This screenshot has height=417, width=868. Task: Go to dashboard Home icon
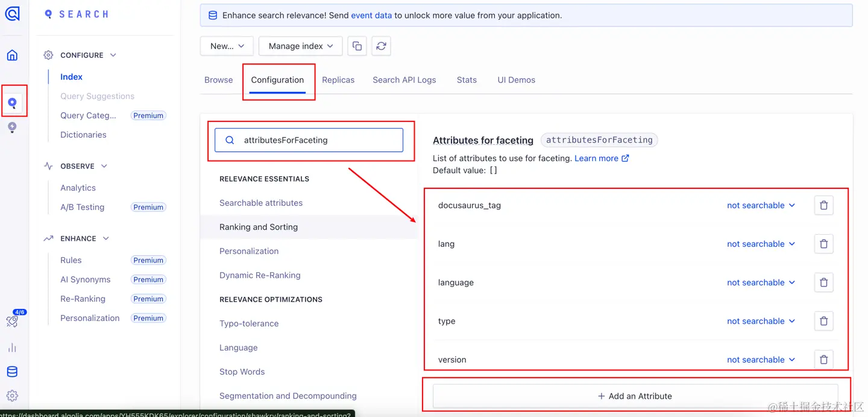point(12,56)
